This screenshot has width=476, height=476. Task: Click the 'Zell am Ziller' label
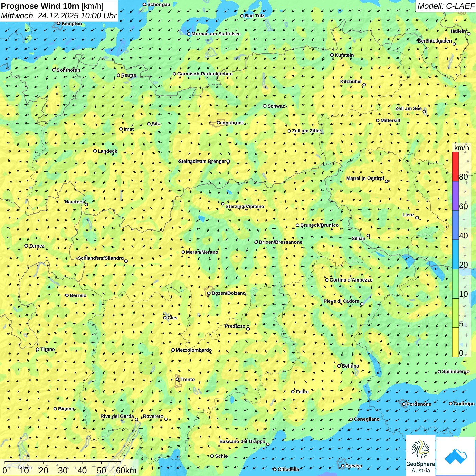click(x=307, y=131)
